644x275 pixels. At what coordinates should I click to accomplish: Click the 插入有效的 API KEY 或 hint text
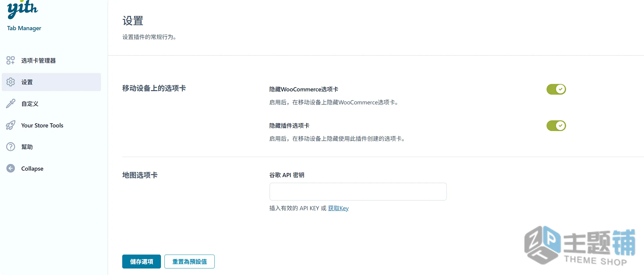point(298,208)
